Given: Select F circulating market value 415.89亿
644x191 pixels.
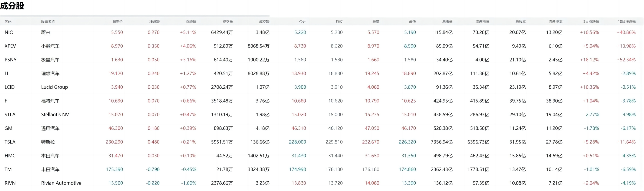Looking at the screenshot, I should (480, 101).
